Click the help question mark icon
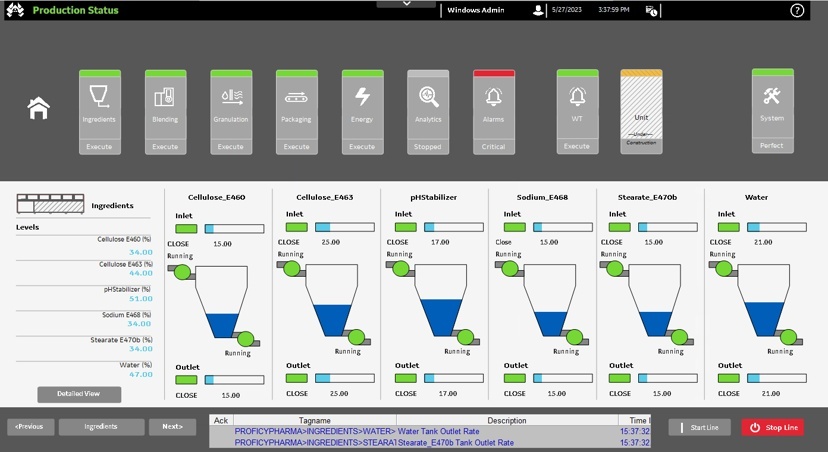828x452 pixels. pyautogui.click(x=797, y=10)
